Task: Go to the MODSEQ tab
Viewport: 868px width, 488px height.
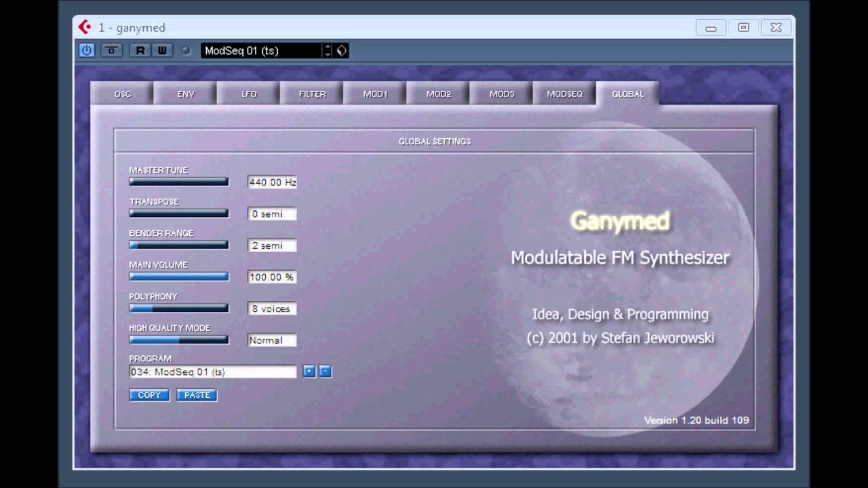Action: tap(565, 94)
